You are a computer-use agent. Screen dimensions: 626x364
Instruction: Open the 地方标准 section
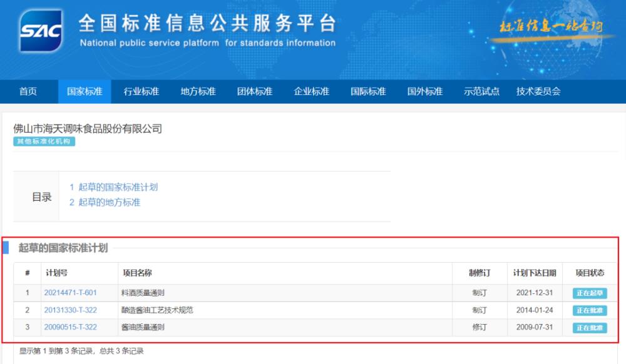point(197,91)
